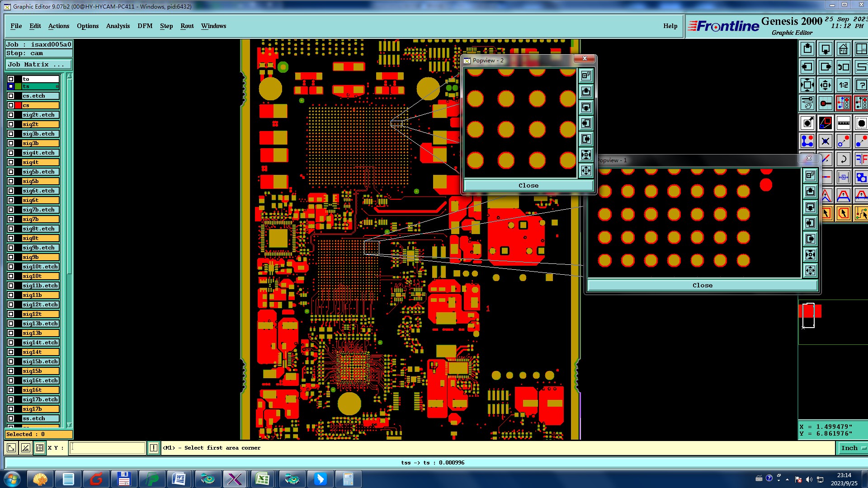Click the delete feature X tool
868x488 pixels.
(x=825, y=141)
